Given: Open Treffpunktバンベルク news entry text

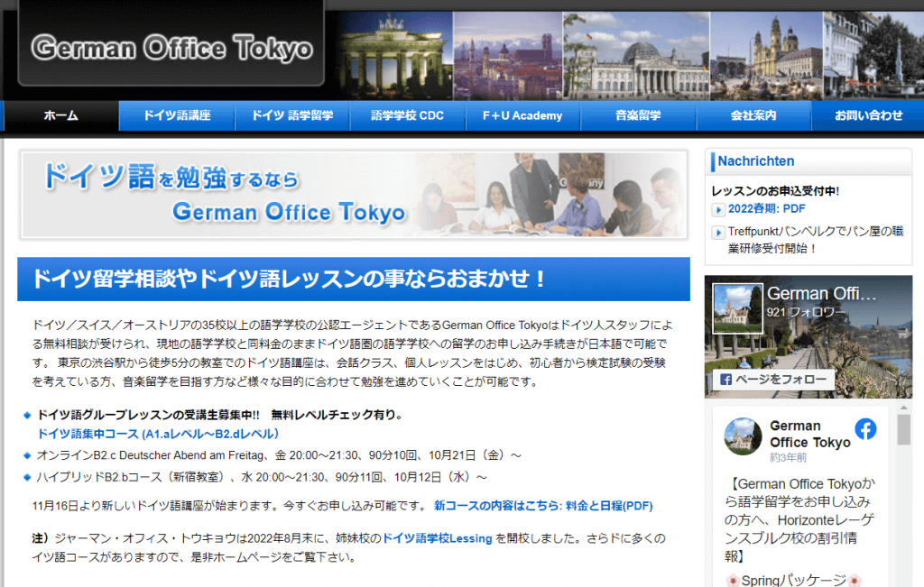Looking at the screenshot, I should tap(816, 240).
